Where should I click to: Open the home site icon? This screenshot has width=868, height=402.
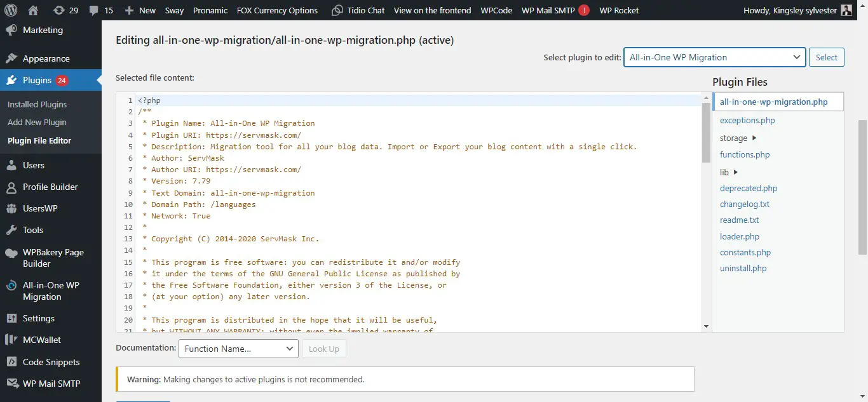pyautogui.click(x=34, y=10)
